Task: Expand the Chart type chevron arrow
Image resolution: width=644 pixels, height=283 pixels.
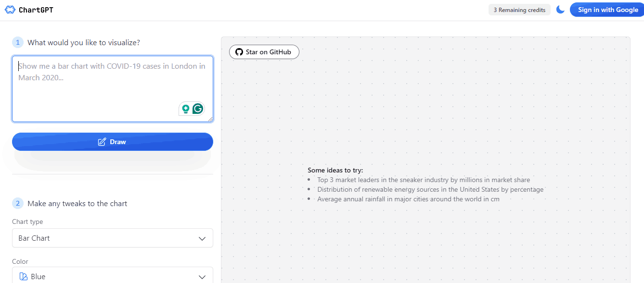Action: pyautogui.click(x=202, y=238)
